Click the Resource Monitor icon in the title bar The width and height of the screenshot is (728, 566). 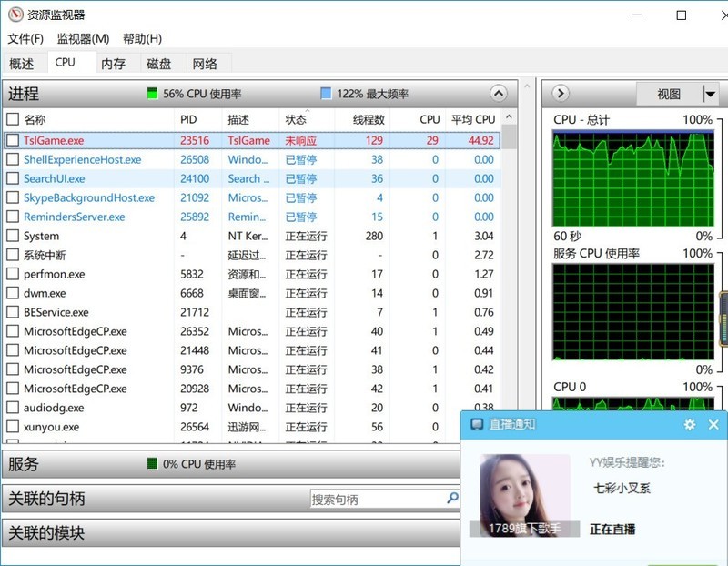tap(15, 15)
